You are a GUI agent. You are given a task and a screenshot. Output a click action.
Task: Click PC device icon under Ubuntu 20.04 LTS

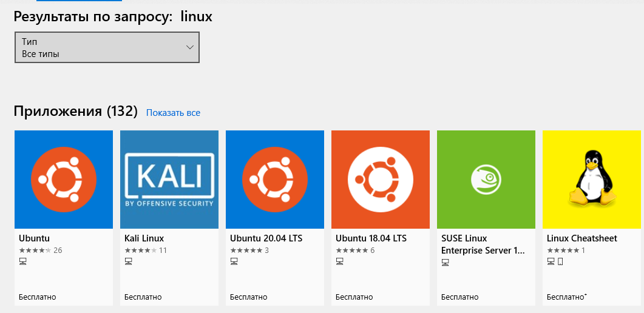[234, 261]
